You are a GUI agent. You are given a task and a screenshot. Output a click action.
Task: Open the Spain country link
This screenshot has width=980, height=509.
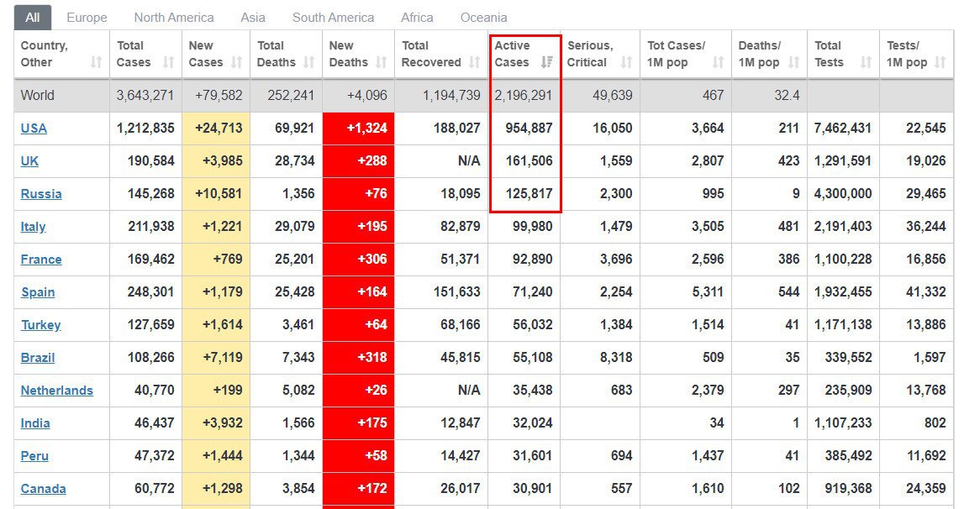38,292
